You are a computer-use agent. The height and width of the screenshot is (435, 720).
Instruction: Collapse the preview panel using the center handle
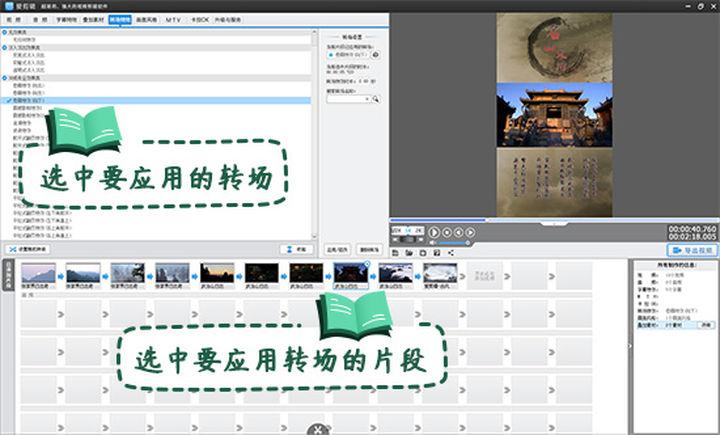click(554, 224)
